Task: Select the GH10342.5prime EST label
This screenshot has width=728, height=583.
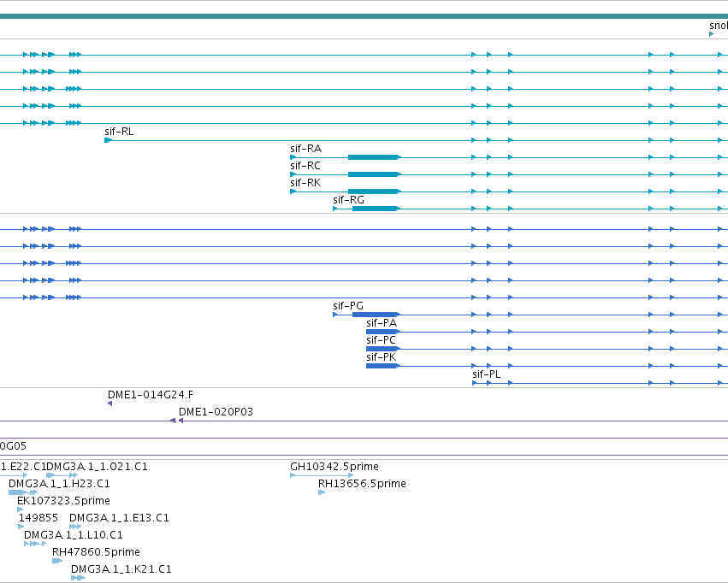Action: pos(334,467)
